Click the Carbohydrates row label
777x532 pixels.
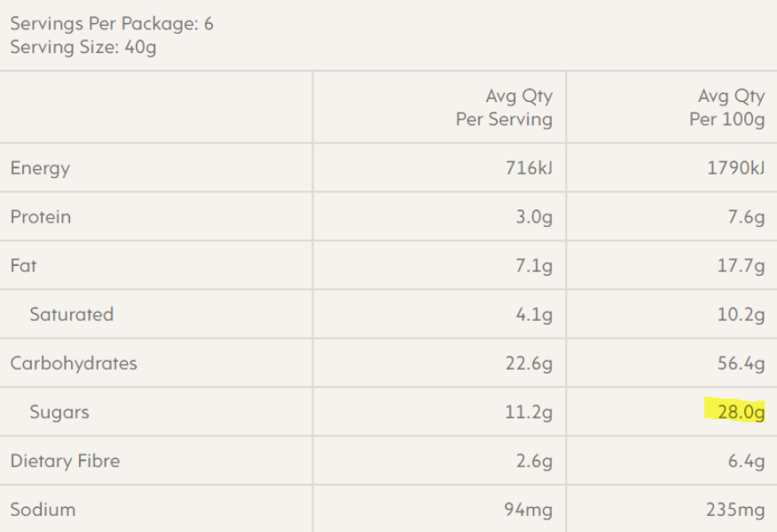74,363
